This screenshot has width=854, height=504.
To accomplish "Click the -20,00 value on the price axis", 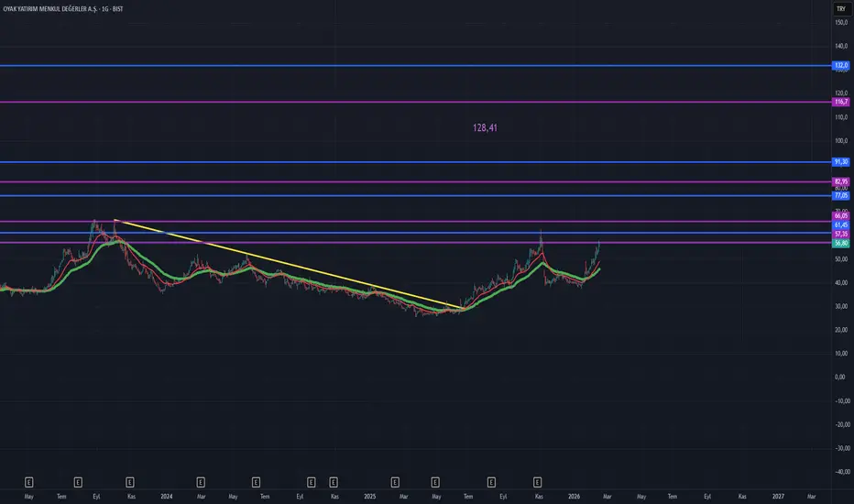I will 842,424.
